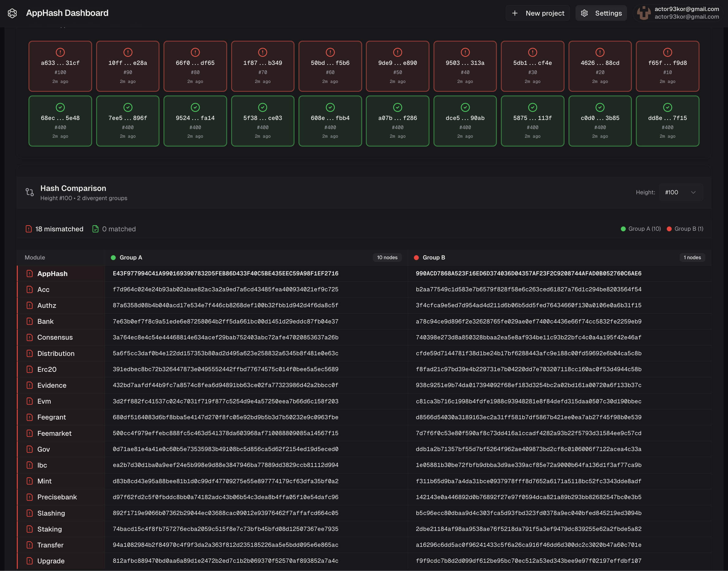This screenshot has width=728, height=571.
Task: Select block card 1f87...b349
Action: (x=262, y=66)
